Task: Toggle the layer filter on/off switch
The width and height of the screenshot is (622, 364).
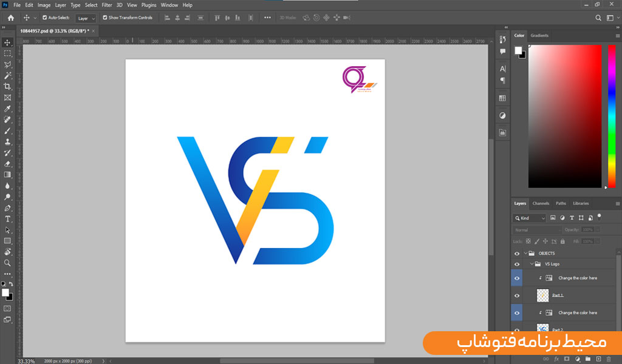Action: coord(599,217)
